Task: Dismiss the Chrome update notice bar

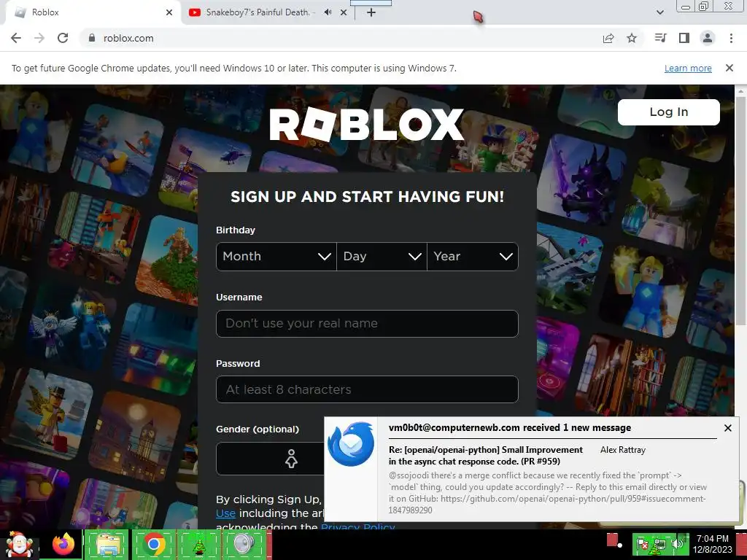Action: click(x=729, y=68)
